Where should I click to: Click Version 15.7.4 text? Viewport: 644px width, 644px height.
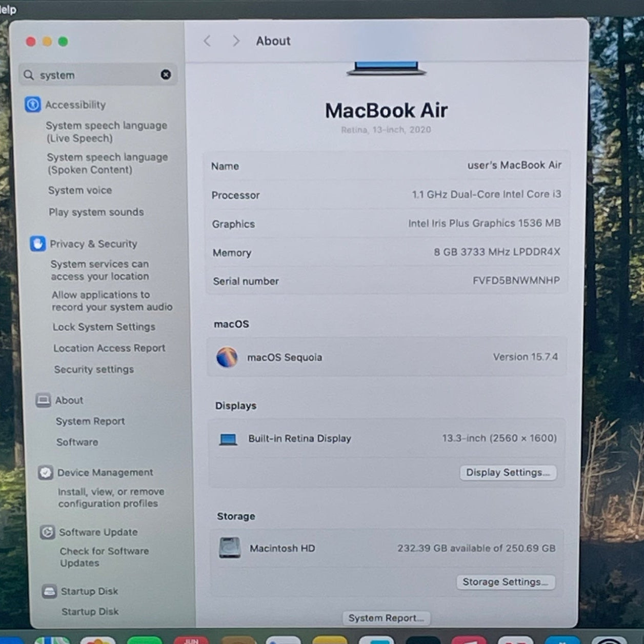(526, 356)
